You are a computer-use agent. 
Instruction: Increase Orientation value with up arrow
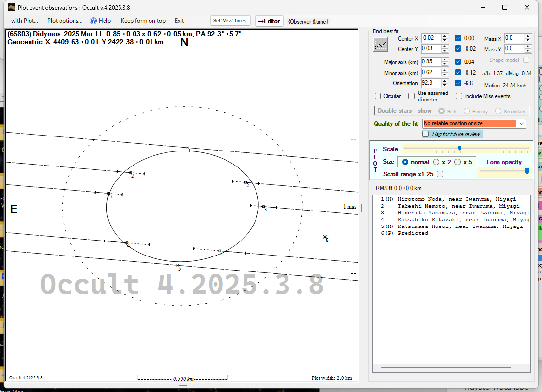pyautogui.click(x=444, y=81)
